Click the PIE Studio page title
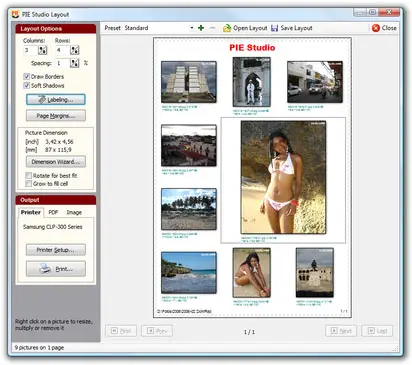The image size is (412, 365). (x=252, y=48)
